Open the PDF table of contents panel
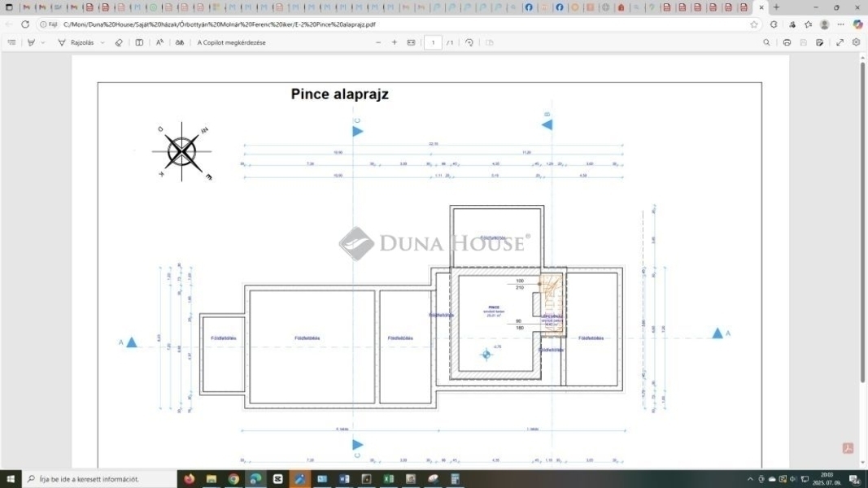The height and width of the screenshot is (488, 868). pyautogui.click(x=11, y=42)
